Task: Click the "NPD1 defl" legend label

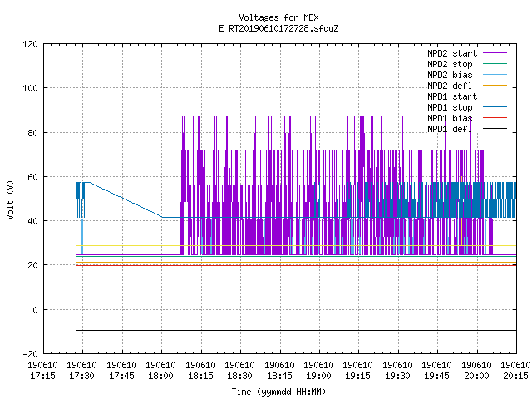Action: point(450,130)
